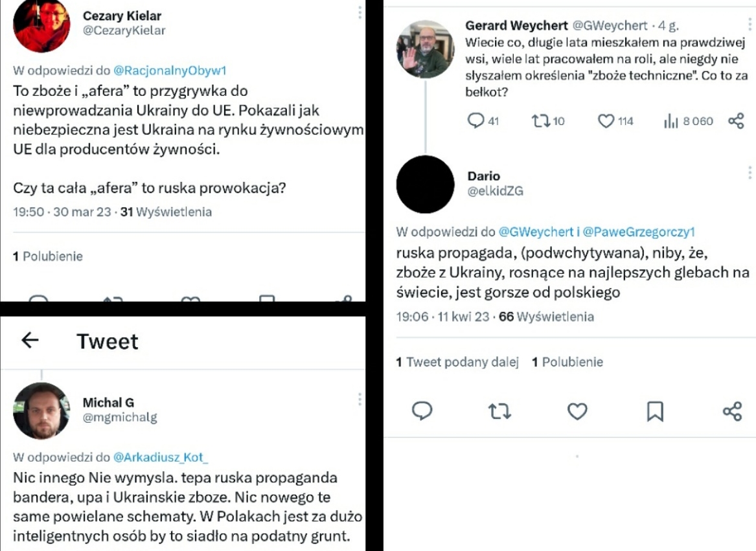
Task: Retweet Gerard Weychert's tweet with 10 retweets
Action: coord(540,120)
